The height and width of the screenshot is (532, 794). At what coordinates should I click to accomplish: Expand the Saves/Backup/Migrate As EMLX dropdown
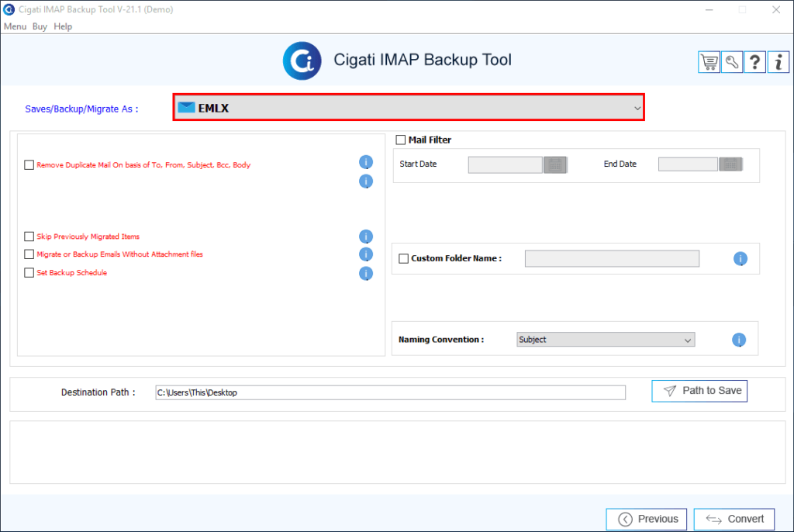click(x=409, y=108)
